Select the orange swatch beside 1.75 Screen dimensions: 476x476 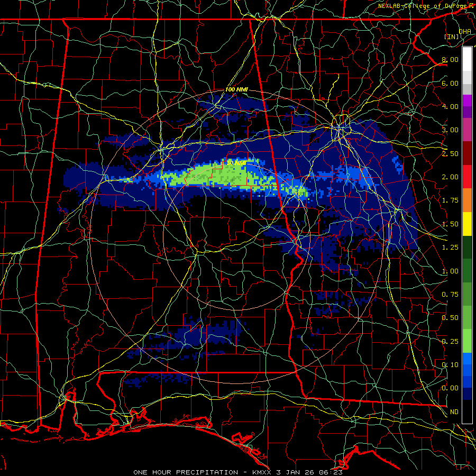(467, 200)
